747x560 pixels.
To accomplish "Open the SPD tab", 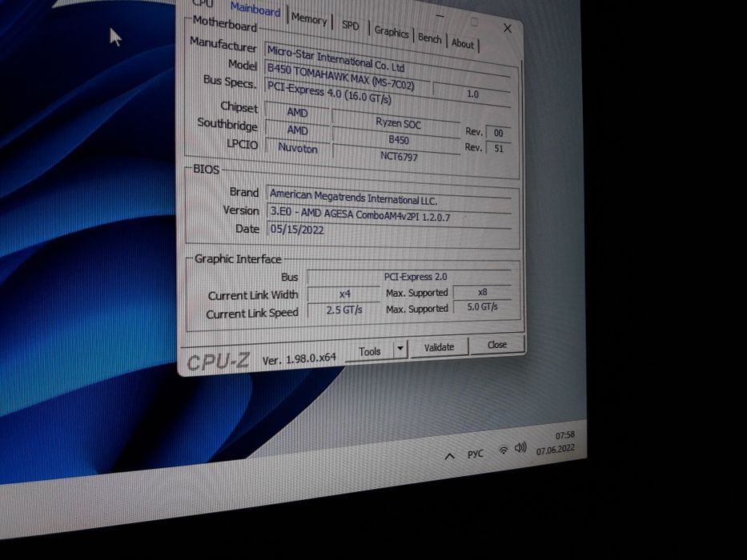I will pos(350,25).
